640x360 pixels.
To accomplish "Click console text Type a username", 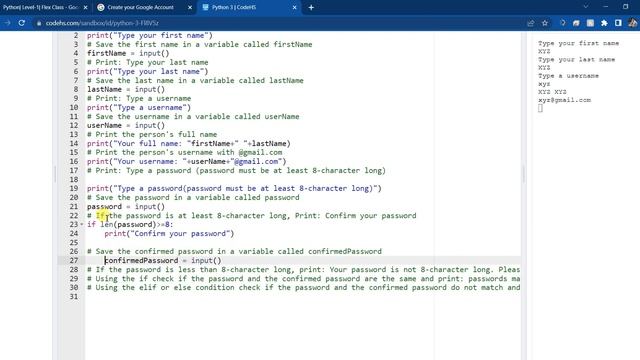I will pyautogui.click(x=568, y=76).
